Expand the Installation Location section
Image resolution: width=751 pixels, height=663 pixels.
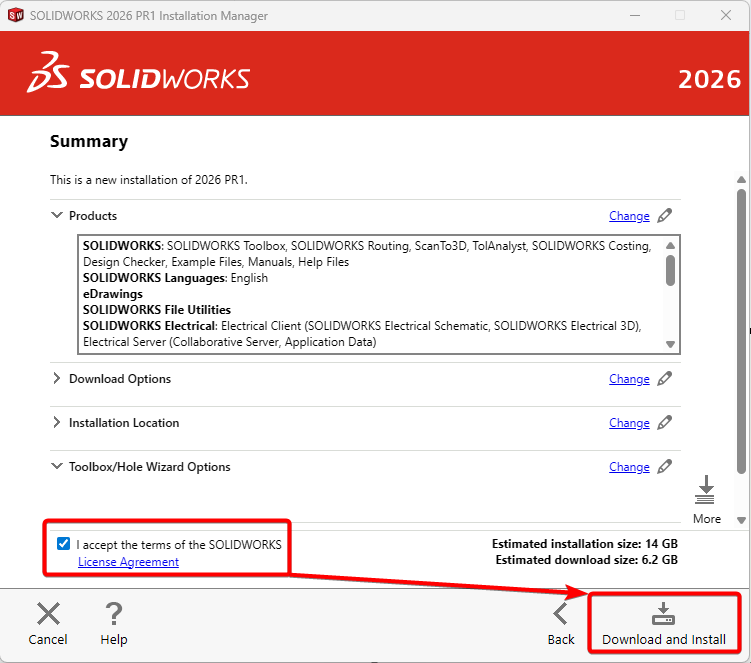(56, 423)
